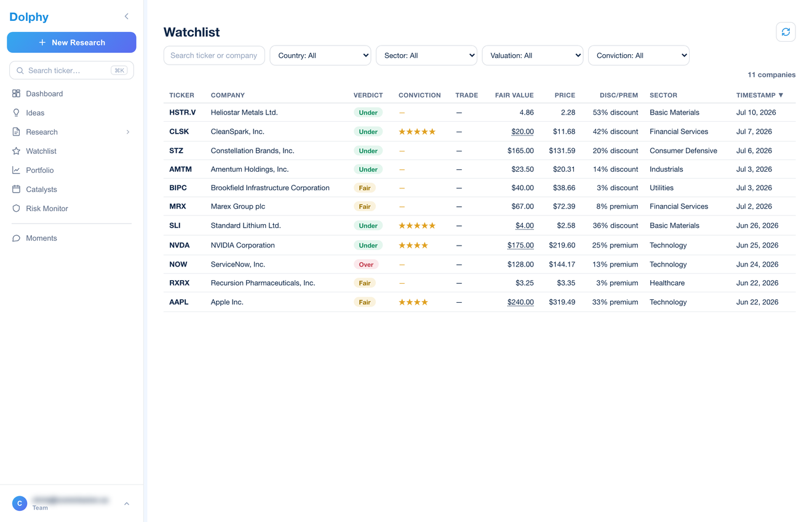
Task: Sort by the Verdict column header
Action: click(368, 95)
